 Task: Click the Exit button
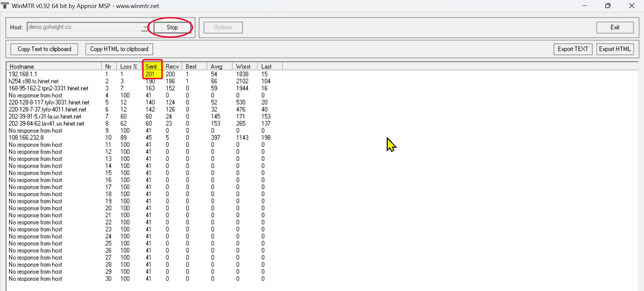[x=615, y=28]
